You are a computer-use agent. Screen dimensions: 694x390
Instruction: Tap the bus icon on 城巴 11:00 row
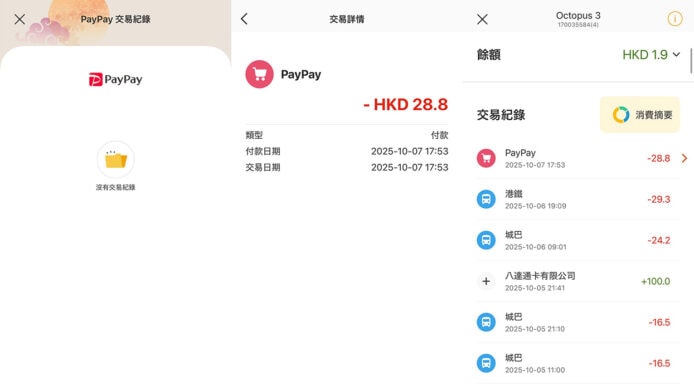[486, 363]
